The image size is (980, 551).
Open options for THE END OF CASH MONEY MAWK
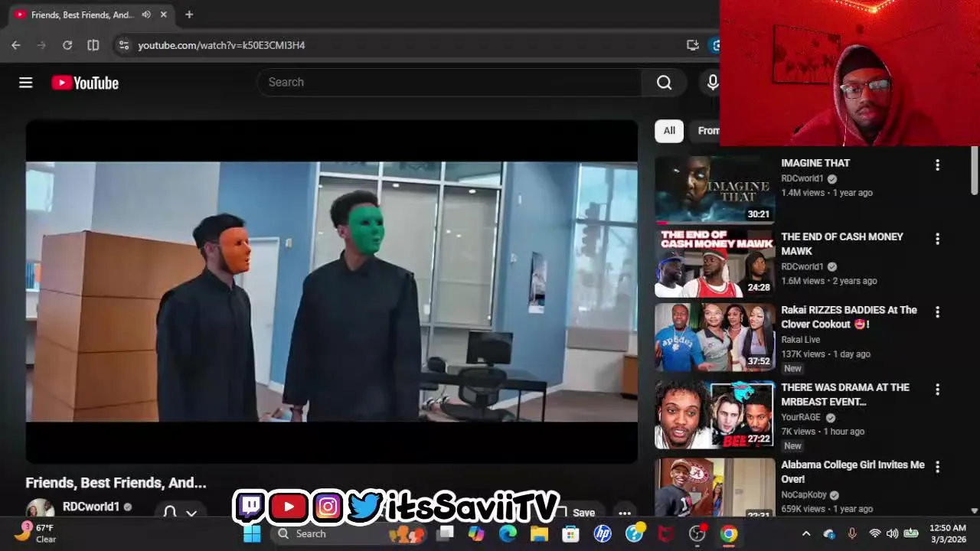click(x=937, y=240)
